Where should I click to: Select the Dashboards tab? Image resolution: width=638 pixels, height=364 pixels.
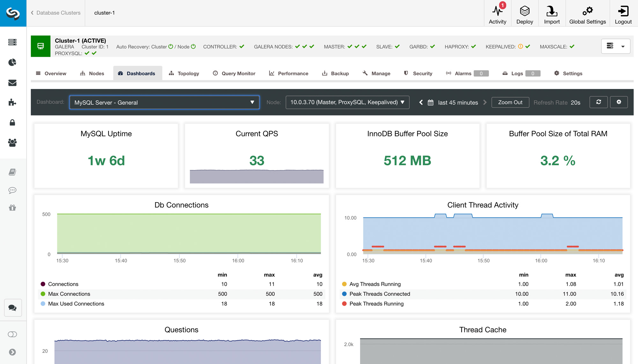click(137, 73)
